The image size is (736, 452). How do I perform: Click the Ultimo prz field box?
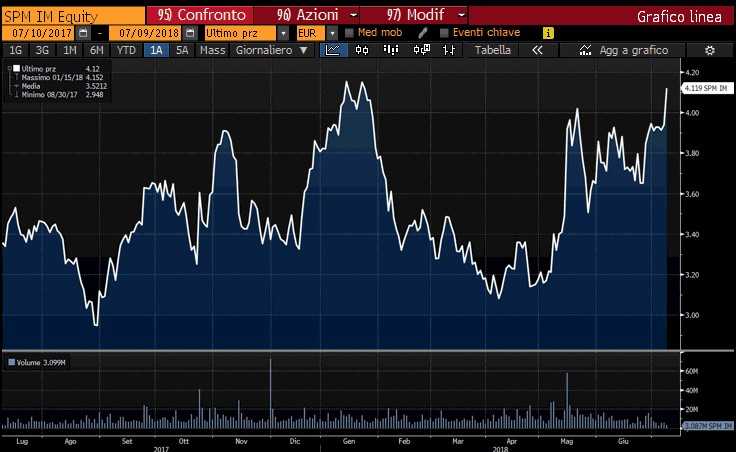[241, 33]
